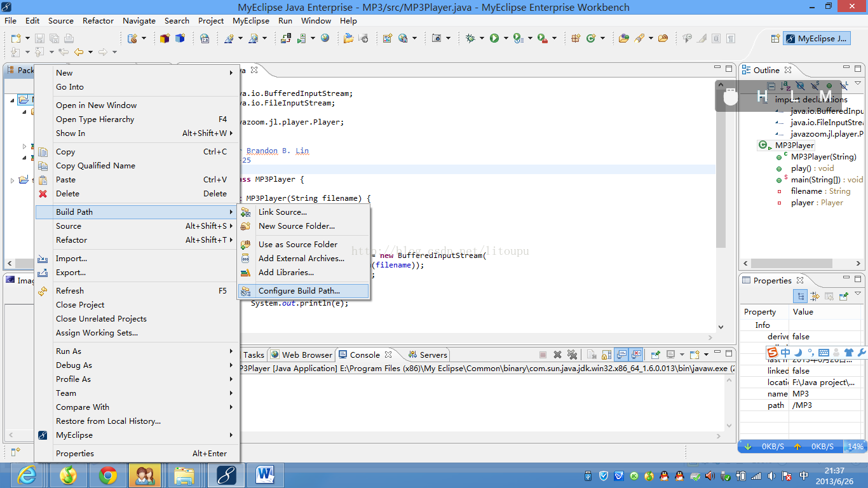Image resolution: width=868 pixels, height=488 pixels.
Task: Open Windows Explorer folder from taskbar
Action: click(x=184, y=475)
